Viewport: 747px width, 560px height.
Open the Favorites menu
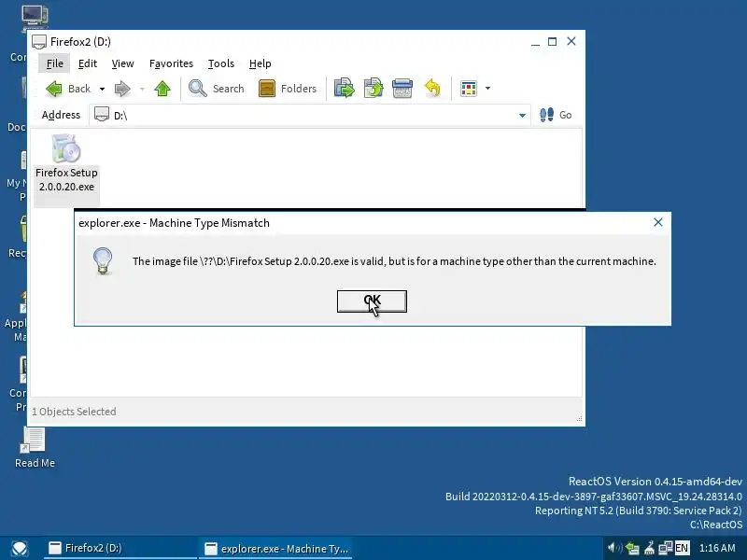click(x=171, y=63)
